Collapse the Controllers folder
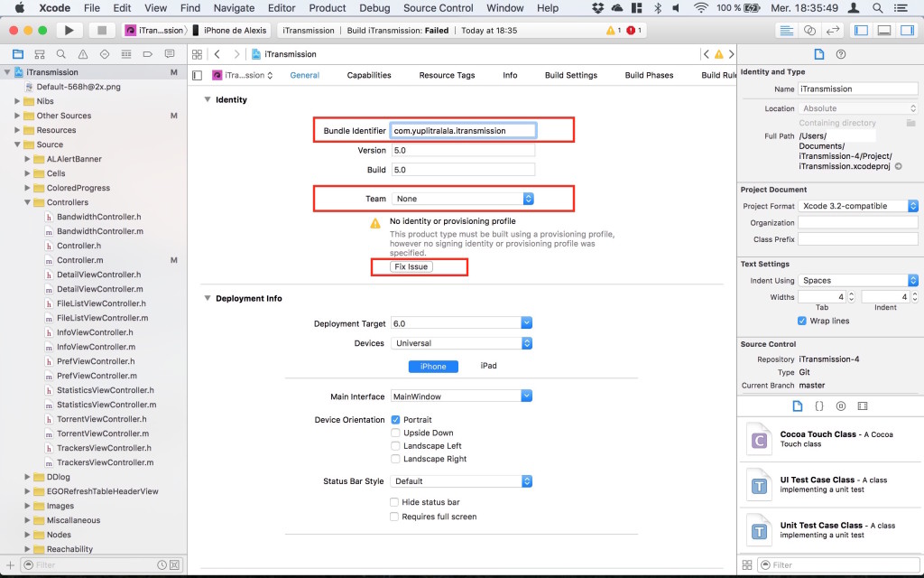This screenshot has width=924, height=578. [27, 202]
